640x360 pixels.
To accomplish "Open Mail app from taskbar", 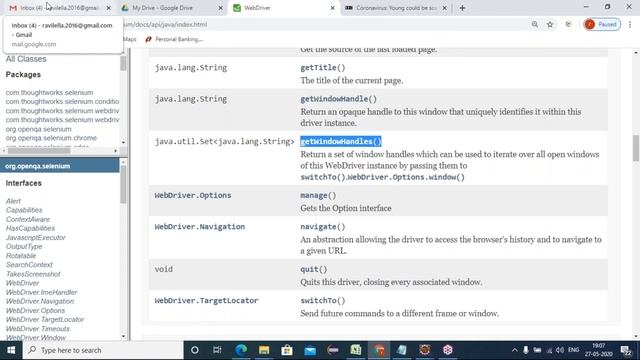I will (310, 350).
